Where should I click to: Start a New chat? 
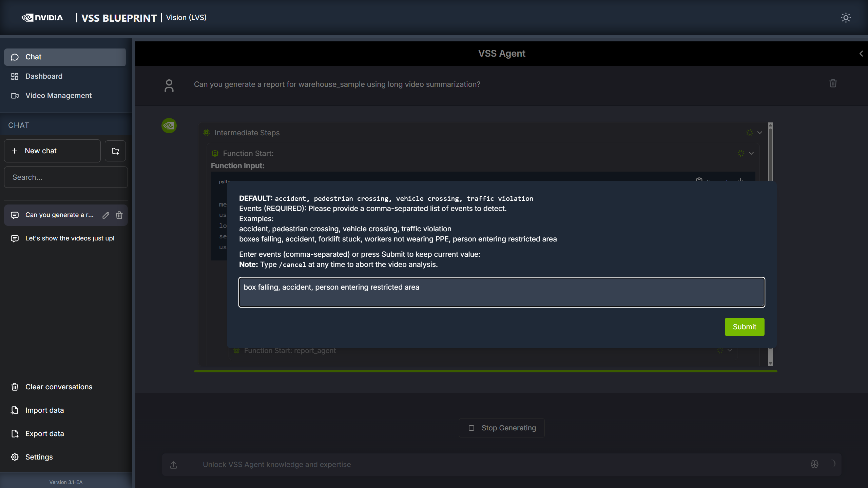point(40,151)
